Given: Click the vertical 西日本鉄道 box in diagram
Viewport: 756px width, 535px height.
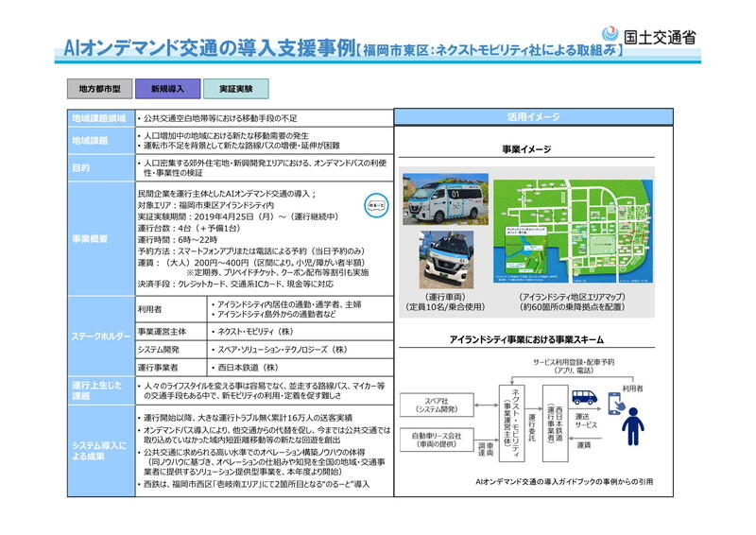Looking at the screenshot, I should click(555, 423).
